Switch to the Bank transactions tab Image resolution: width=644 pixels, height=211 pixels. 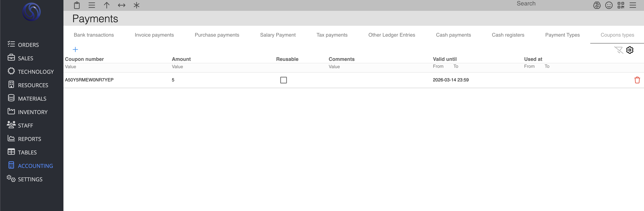tap(94, 35)
